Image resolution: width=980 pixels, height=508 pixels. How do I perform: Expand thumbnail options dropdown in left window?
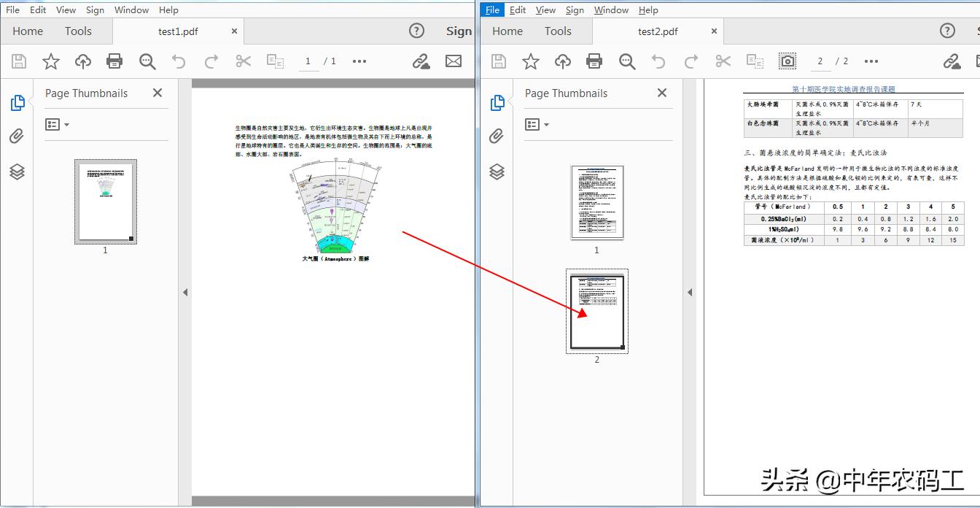[x=57, y=125]
